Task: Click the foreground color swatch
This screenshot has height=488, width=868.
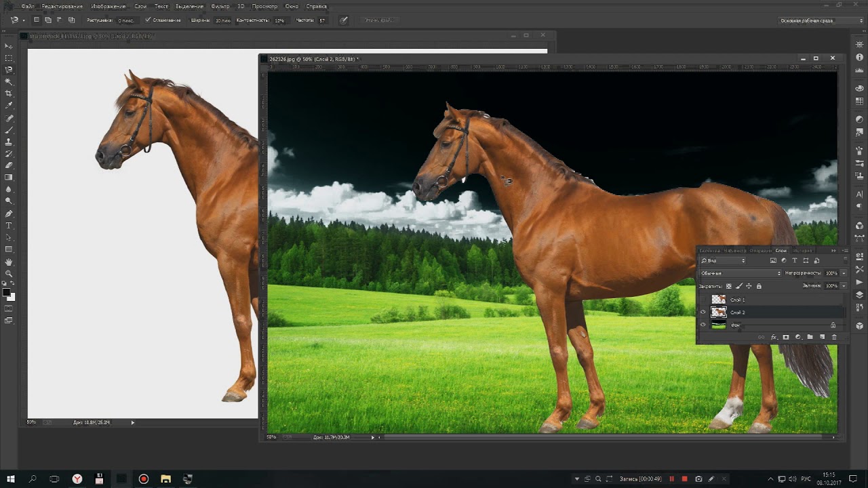Action: [6, 293]
